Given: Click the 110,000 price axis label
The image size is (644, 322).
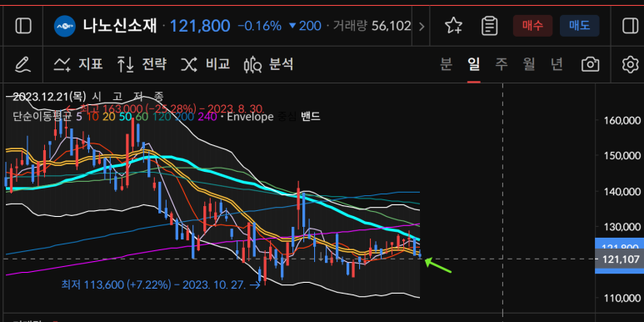Looking at the screenshot, I should click(622, 298).
